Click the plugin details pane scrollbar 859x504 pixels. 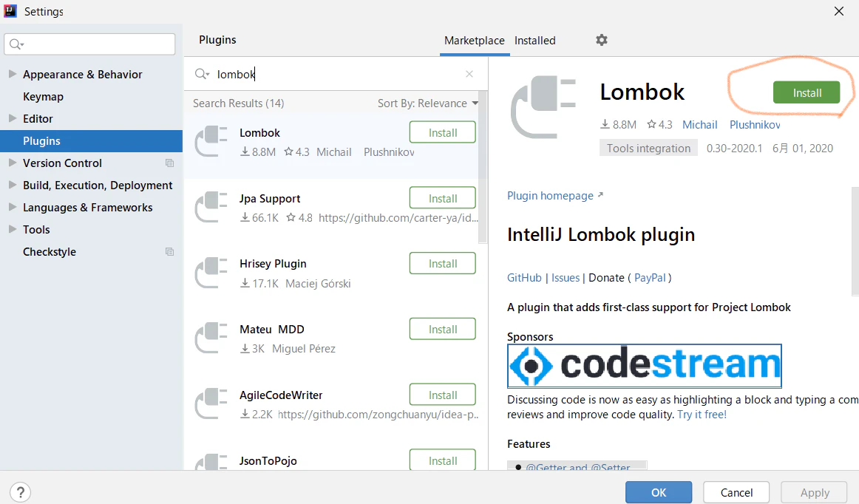pos(855,241)
